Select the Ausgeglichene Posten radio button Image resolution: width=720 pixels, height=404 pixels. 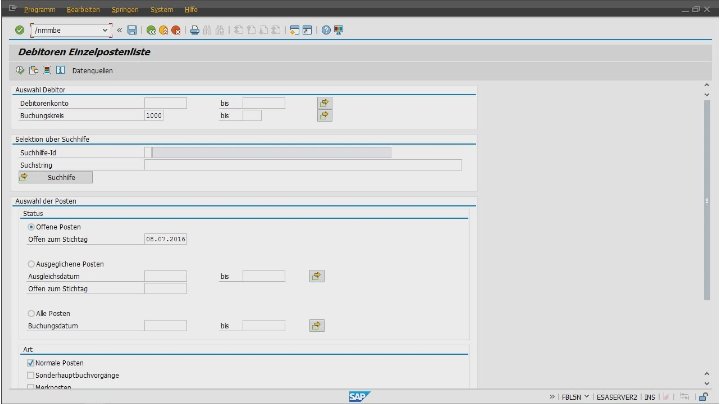click(31, 263)
